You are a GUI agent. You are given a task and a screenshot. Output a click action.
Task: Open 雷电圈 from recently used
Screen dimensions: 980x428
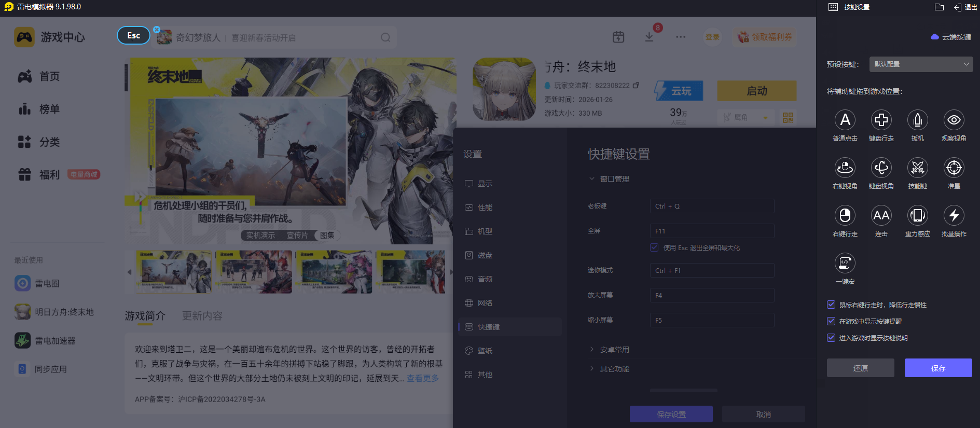tap(37, 283)
